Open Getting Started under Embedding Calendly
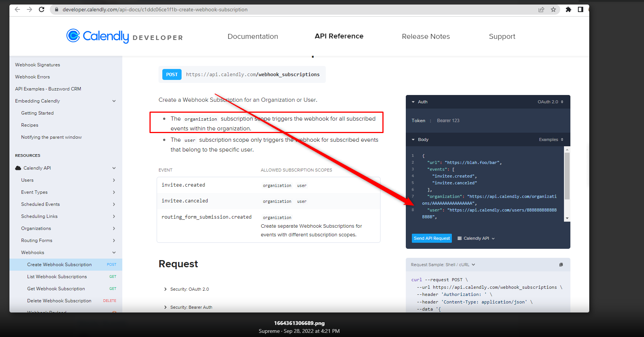 point(37,113)
